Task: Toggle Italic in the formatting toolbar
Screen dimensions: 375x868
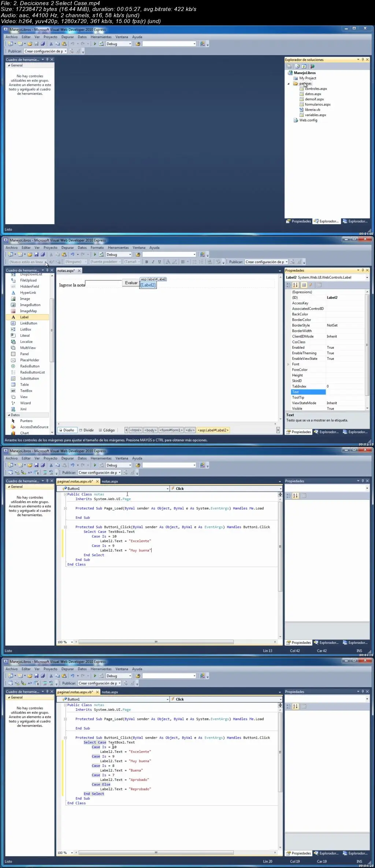Action: (x=153, y=262)
